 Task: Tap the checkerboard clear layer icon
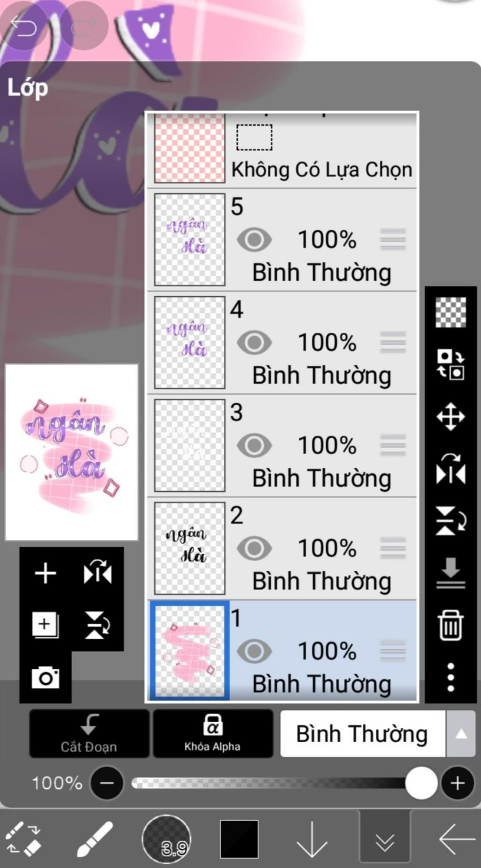click(450, 312)
